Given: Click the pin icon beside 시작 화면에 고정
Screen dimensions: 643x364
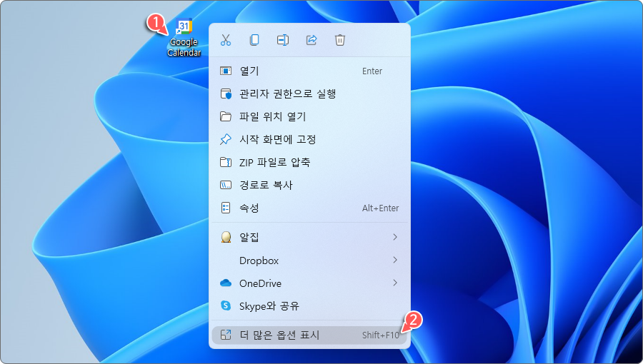Looking at the screenshot, I should pyautogui.click(x=226, y=140).
